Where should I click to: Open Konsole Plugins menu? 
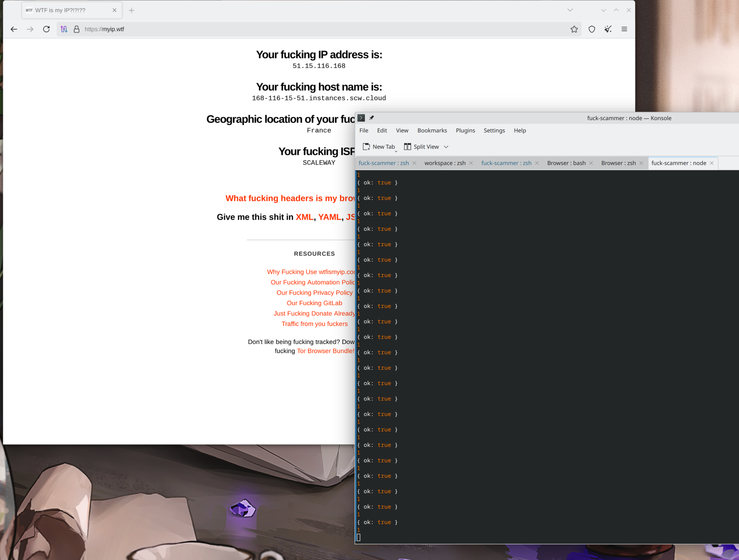click(x=465, y=130)
